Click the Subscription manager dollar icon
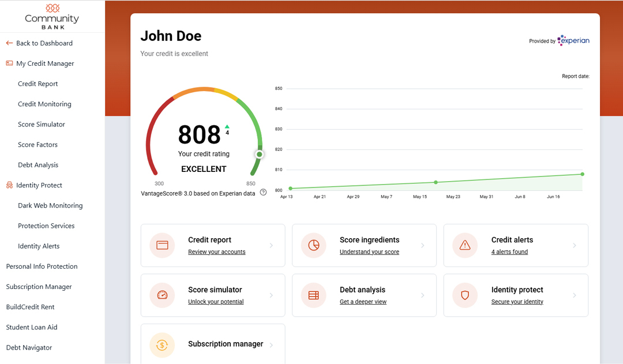This screenshot has width=623, height=364. [x=162, y=345]
